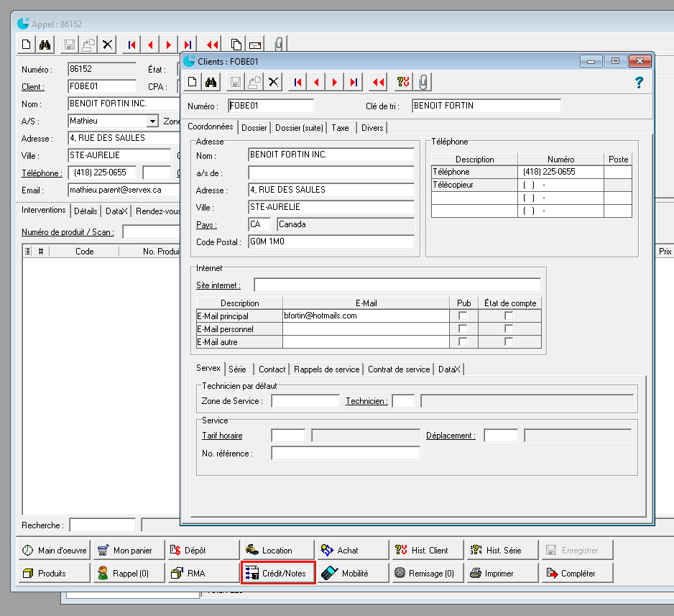Switch to Détails tab in Appel window
This screenshot has width=674, height=616.
point(86,211)
